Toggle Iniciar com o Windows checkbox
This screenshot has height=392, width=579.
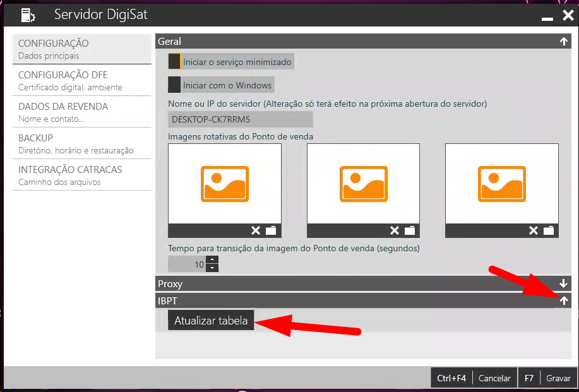(x=174, y=85)
